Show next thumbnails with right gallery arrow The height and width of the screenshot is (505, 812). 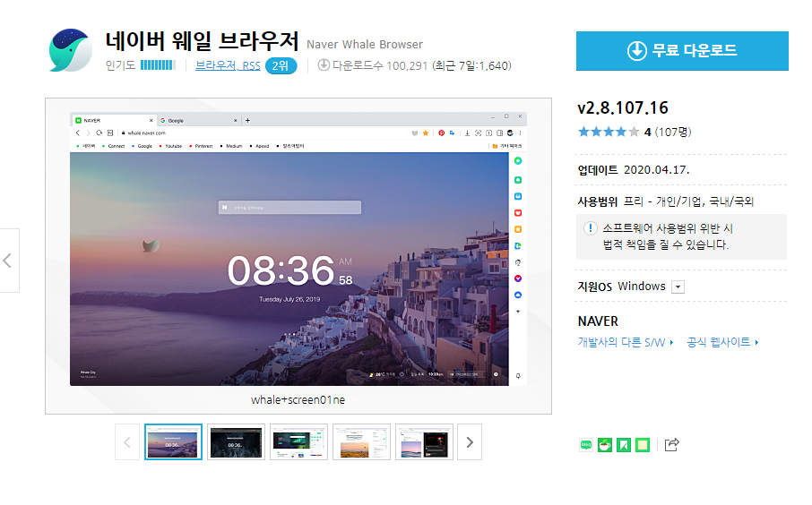click(x=469, y=442)
